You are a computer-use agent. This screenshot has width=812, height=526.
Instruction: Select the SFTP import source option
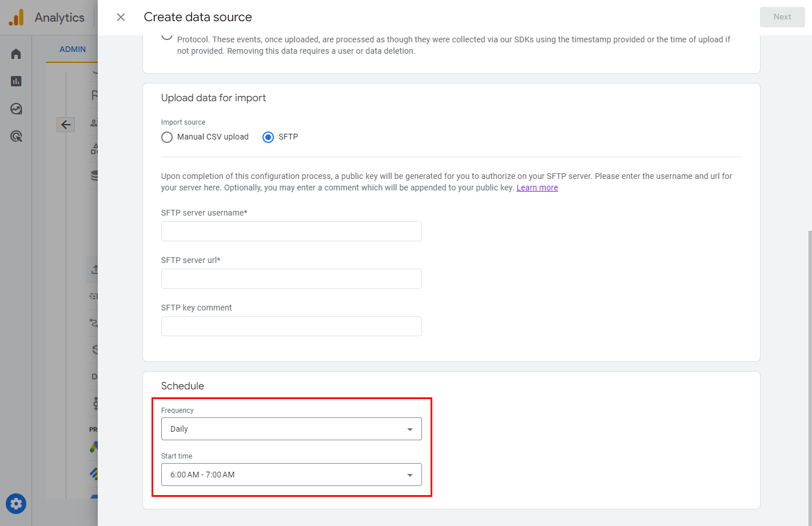[268, 137]
